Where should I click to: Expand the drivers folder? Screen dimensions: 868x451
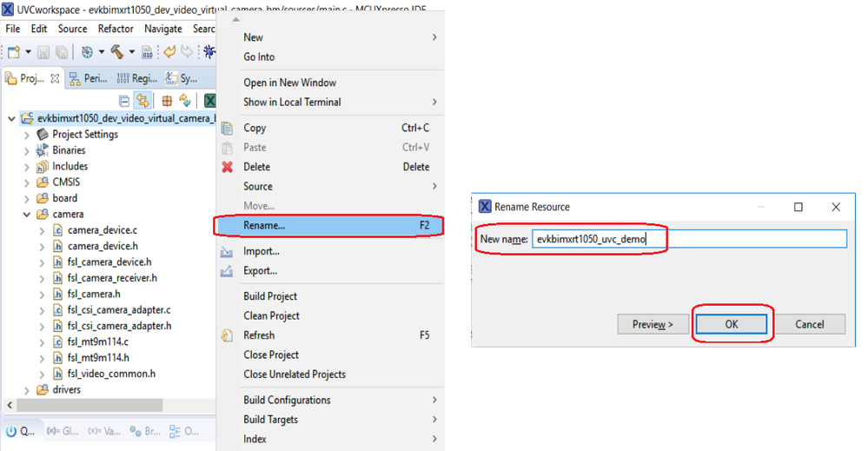28,390
